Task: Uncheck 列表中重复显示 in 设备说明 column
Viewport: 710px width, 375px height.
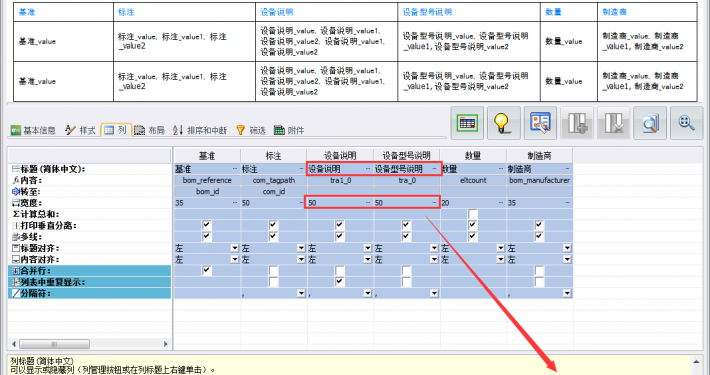Action: tap(340, 282)
